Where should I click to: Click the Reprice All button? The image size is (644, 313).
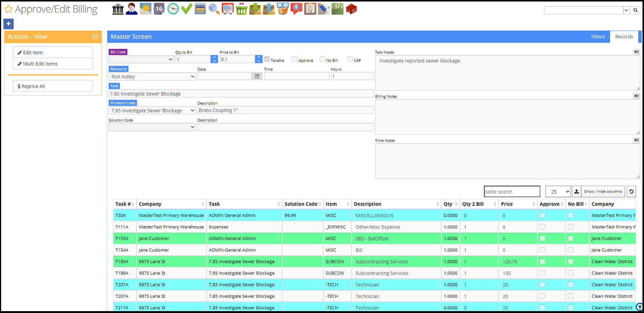tap(53, 86)
